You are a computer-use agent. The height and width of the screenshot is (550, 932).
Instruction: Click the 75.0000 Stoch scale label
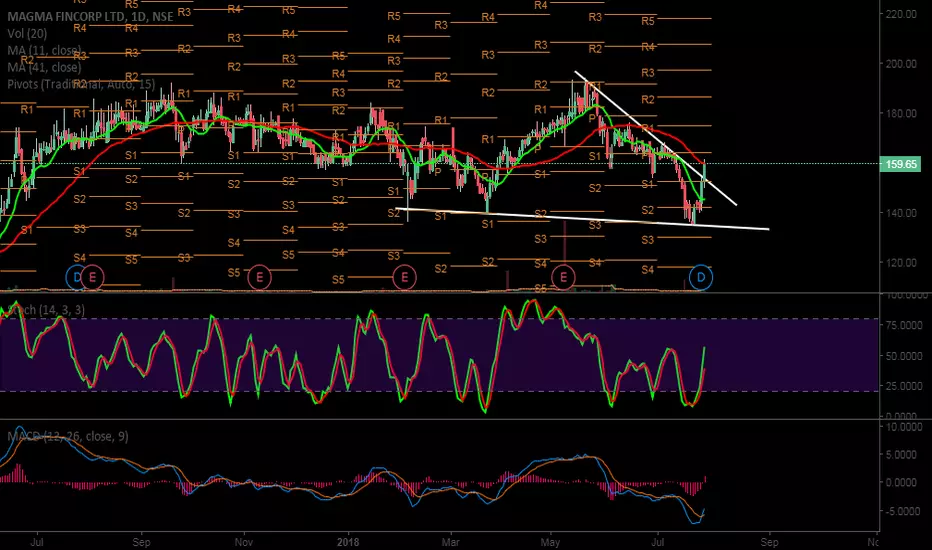point(903,325)
